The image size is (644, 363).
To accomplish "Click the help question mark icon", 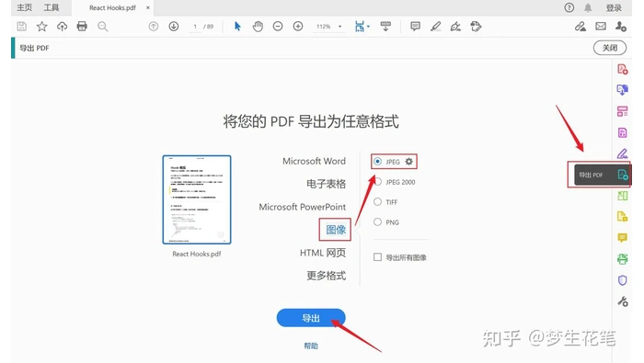I will coord(569,7).
